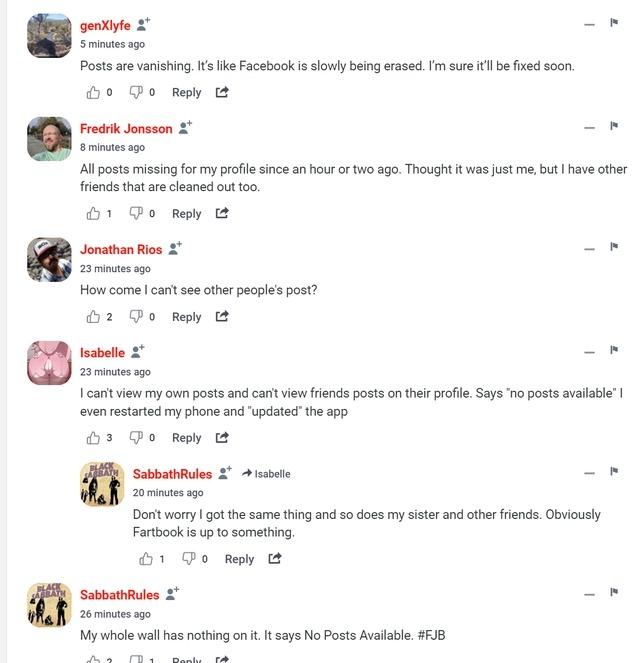Viewport: 640px width, 663px height.
Task: Open Jonathan Rios's username link
Action: pyautogui.click(x=121, y=250)
